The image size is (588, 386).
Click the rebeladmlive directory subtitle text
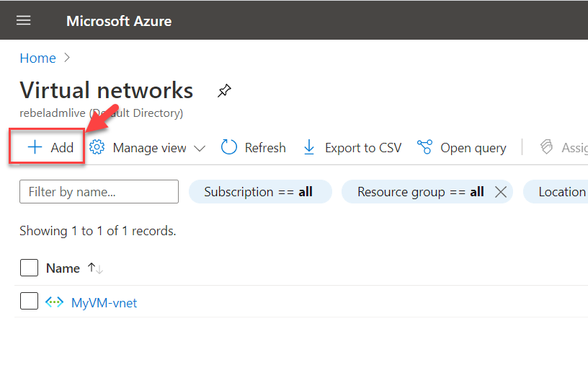coord(102,113)
